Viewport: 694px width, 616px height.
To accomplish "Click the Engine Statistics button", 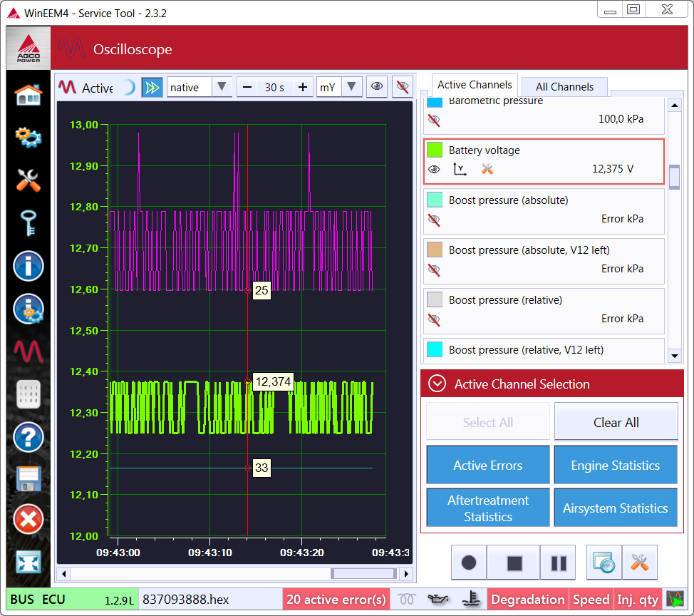I will pyautogui.click(x=616, y=466).
